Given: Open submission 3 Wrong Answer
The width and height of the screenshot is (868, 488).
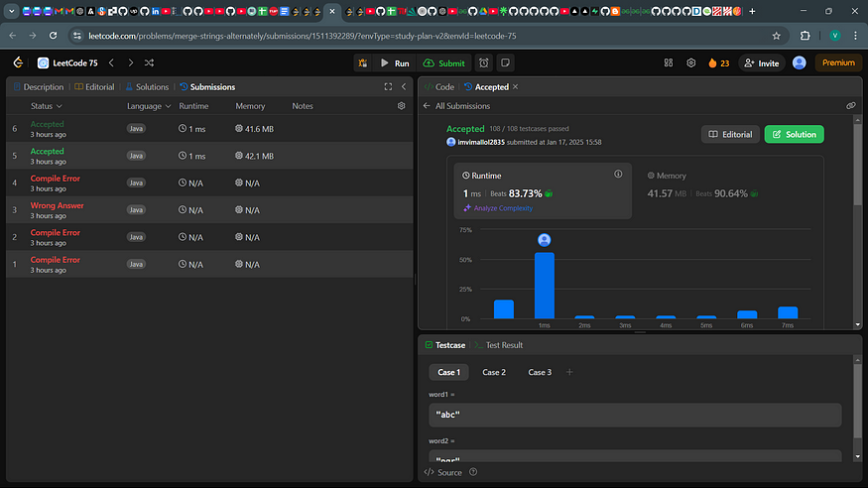Looking at the screenshot, I should point(209,209).
